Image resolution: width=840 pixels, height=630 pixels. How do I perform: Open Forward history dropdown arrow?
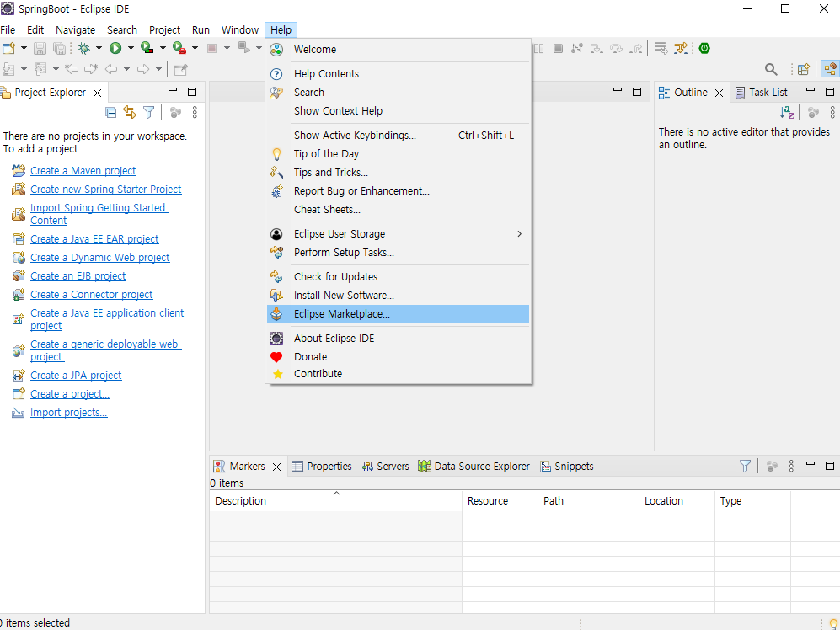[158, 69]
